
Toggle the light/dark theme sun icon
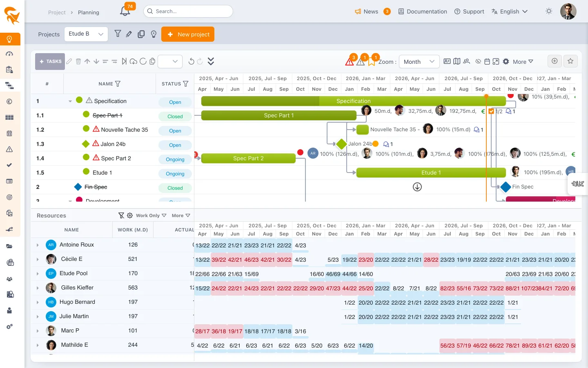pos(549,11)
